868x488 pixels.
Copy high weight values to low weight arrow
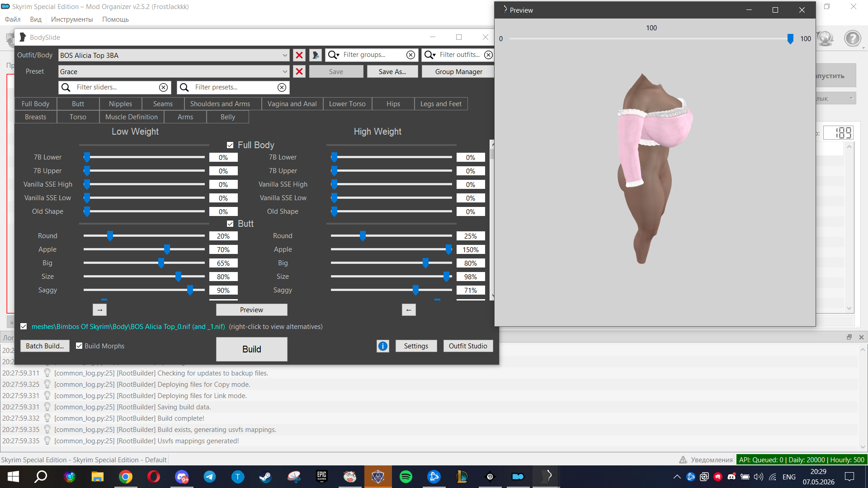[x=409, y=310]
